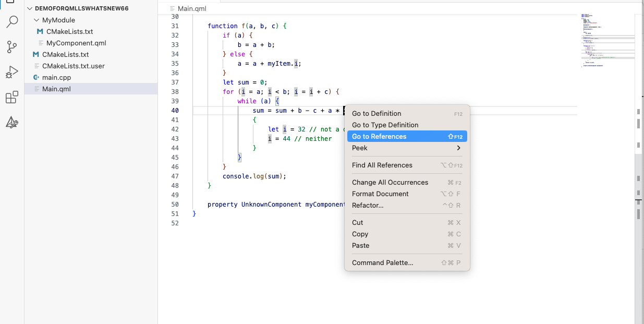Open the Extensions view
The height and width of the screenshot is (324, 644).
coord(12,98)
